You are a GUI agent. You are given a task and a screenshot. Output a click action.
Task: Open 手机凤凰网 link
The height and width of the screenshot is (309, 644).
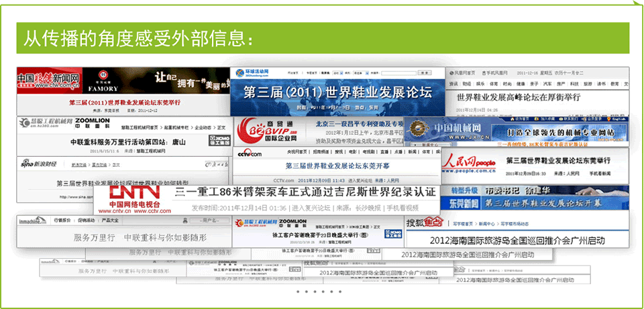click(494, 72)
